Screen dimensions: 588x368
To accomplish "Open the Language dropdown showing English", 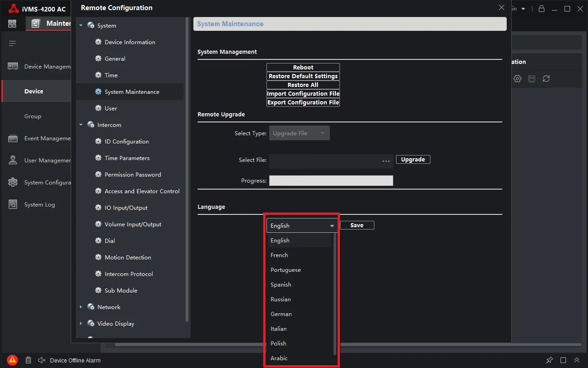I will pos(302,225).
